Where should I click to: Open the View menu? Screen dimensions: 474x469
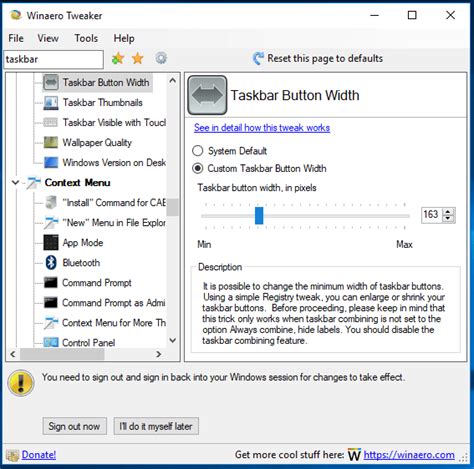tap(48, 38)
